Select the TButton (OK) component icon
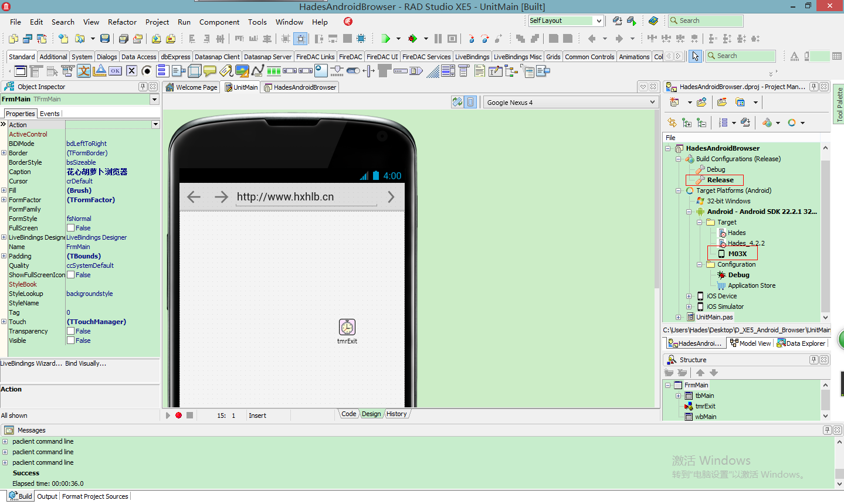The height and width of the screenshot is (504, 844). point(116,71)
